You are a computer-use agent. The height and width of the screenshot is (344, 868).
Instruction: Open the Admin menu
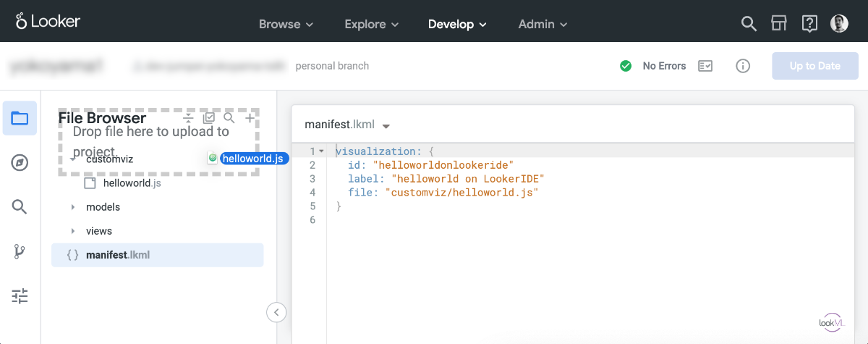pos(542,24)
